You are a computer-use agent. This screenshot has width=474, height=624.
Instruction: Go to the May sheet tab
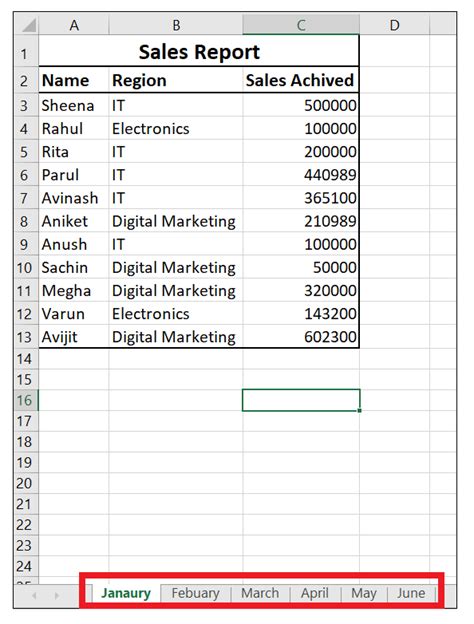364,593
